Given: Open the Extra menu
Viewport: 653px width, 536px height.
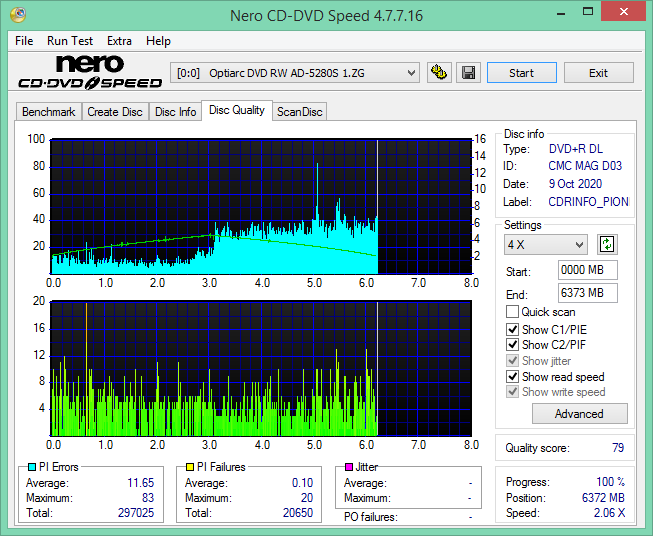Looking at the screenshot, I should click(x=119, y=41).
